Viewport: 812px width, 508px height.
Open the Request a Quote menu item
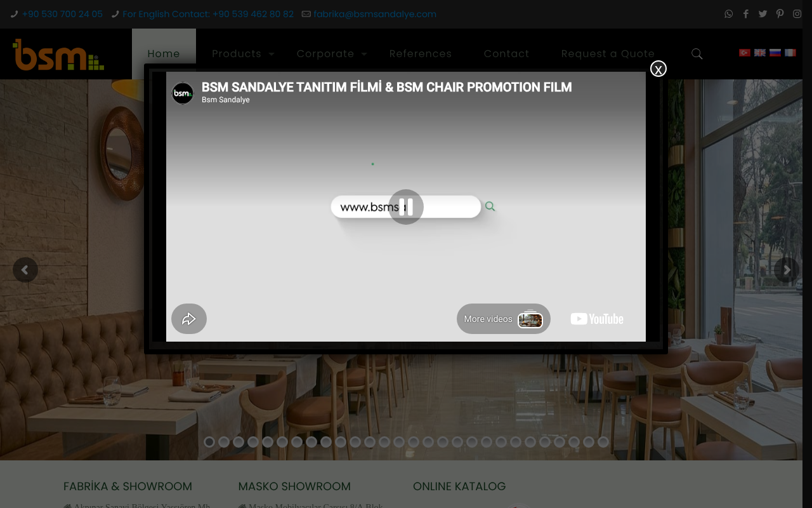coord(608,54)
